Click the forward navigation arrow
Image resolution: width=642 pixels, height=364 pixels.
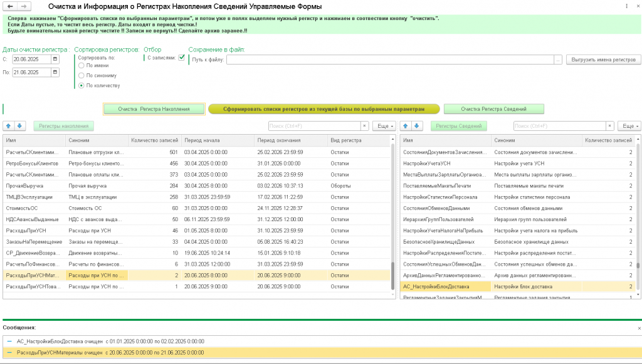pos(24,6)
